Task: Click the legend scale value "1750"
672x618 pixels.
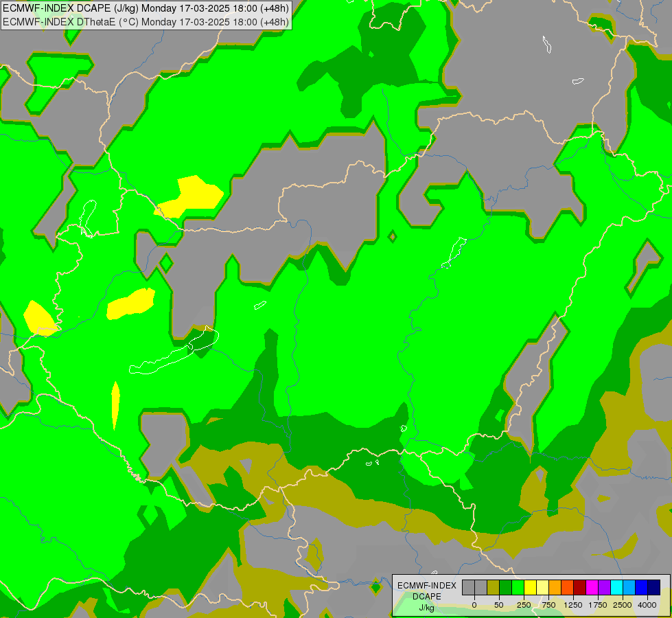Action: coord(597,605)
